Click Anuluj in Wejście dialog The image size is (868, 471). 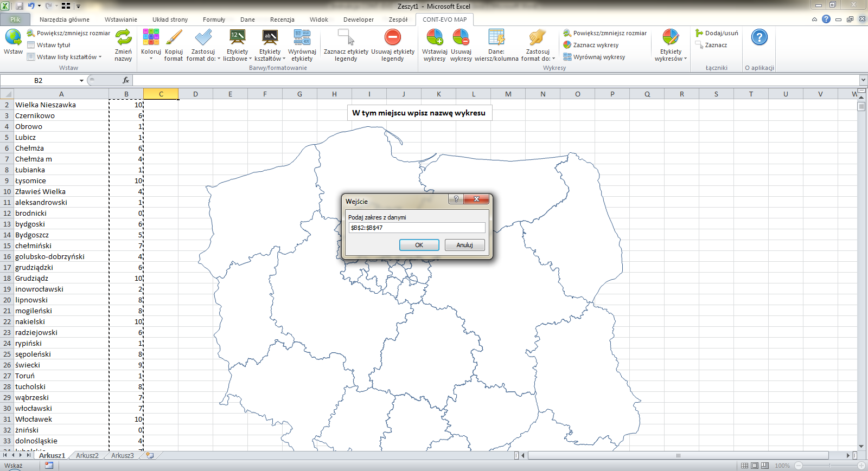[465, 245]
